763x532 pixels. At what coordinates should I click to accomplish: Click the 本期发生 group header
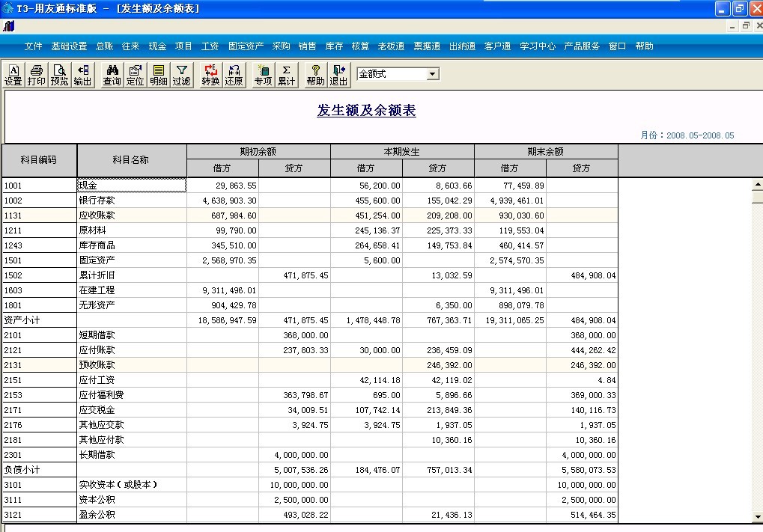tap(402, 152)
